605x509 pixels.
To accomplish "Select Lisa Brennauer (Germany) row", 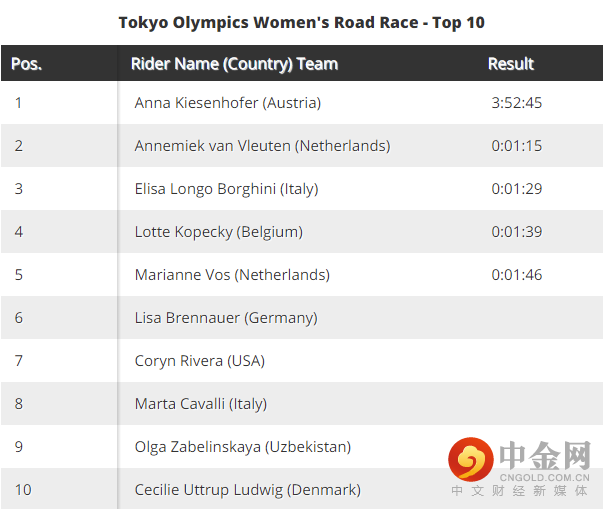I will point(225,318).
